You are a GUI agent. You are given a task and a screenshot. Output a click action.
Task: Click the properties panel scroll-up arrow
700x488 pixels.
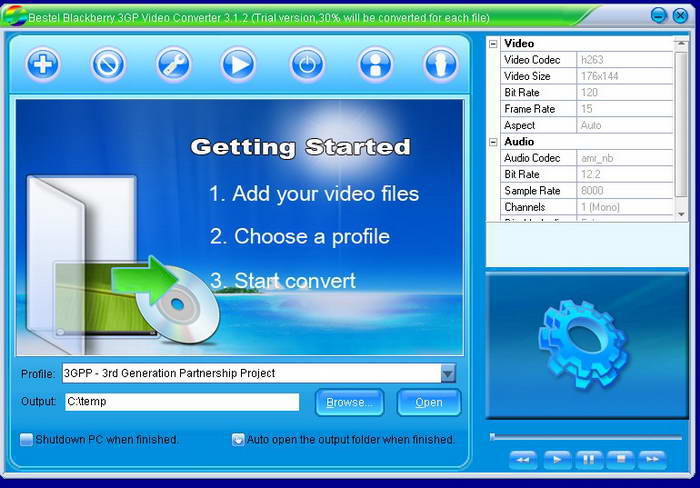[681, 43]
